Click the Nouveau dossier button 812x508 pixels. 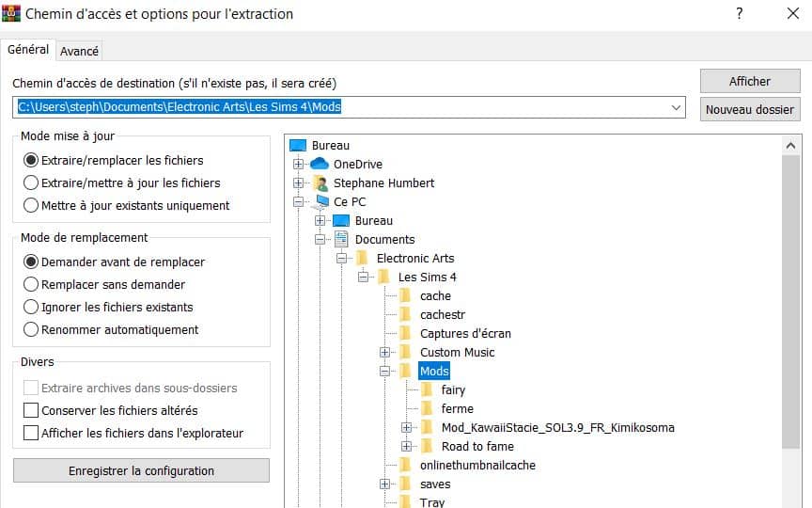coord(749,109)
